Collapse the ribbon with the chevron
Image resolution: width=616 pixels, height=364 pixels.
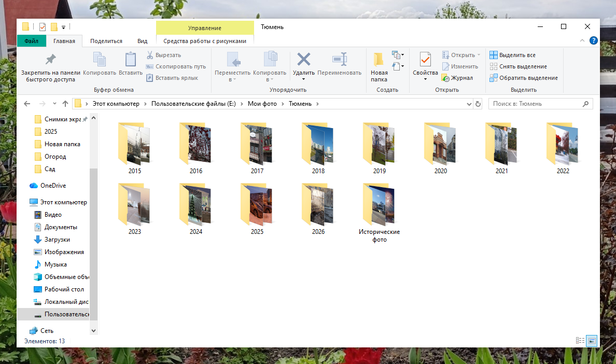point(582,40)
